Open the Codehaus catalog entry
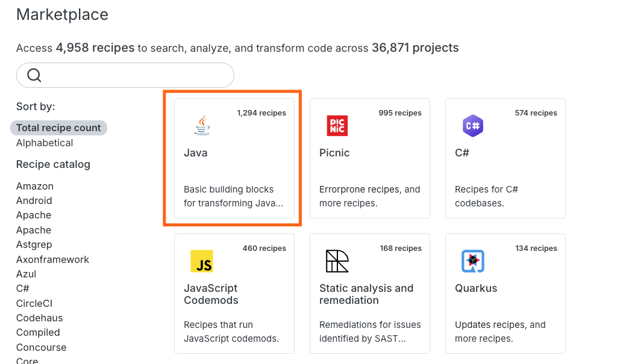Screen dimensions: 638x364 pos(39,318)
